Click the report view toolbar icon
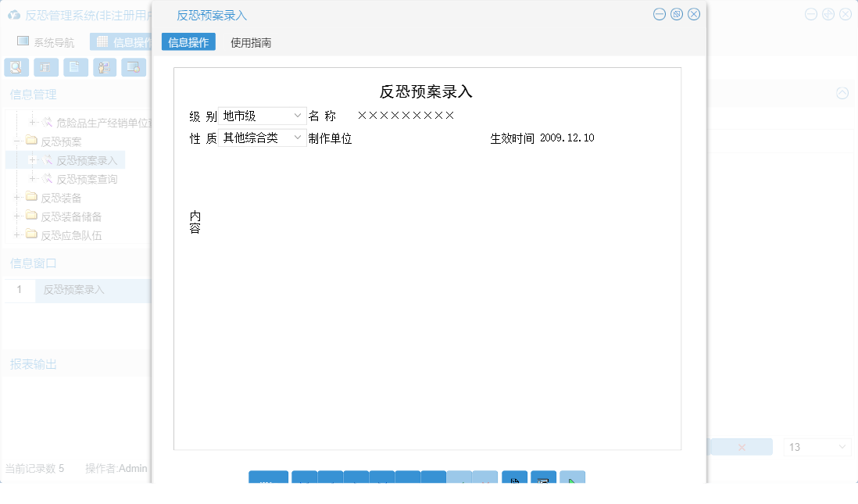 pyautogui.click(x=46, y=67)
